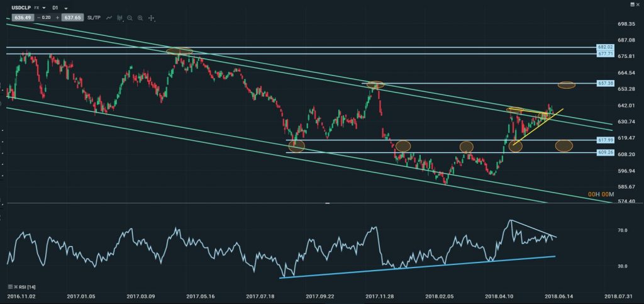Screen dimensions: 644x304
Task: Close the USDCLP chart panel
Action: point(638,4)
